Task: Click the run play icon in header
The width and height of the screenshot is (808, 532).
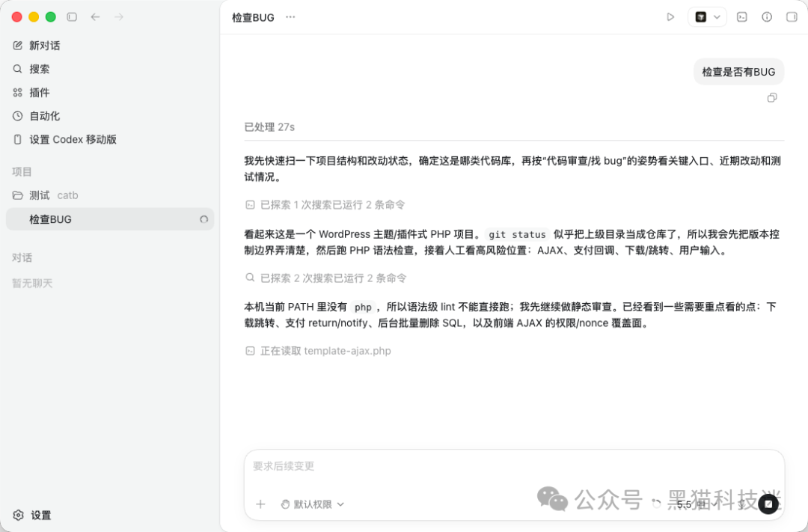Action: coord(670,17)
